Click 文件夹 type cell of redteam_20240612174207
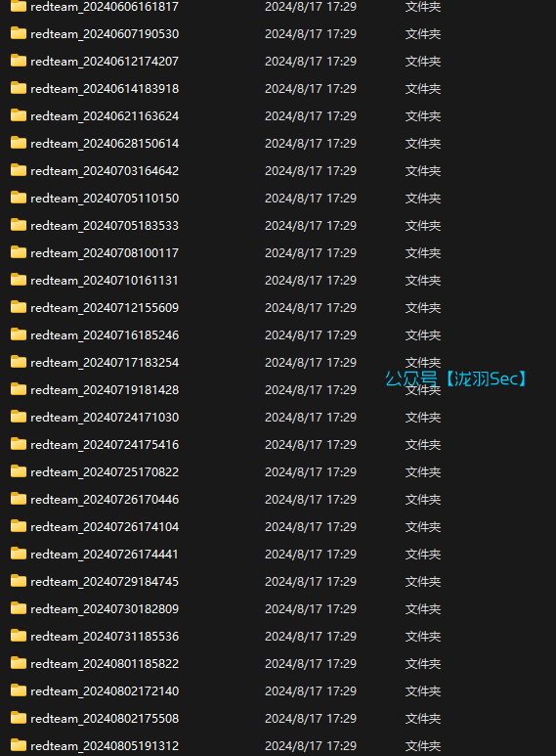 point(423,62)
